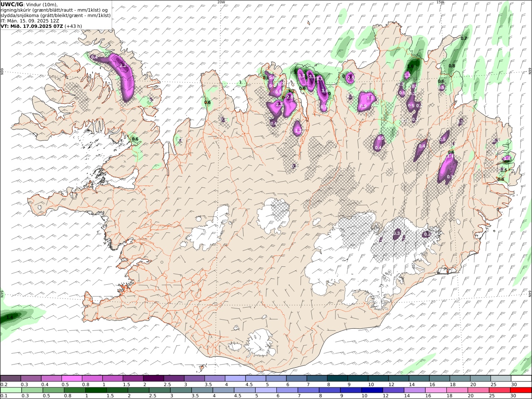Click the UWC/IG title in the header
The image size is (532, 399).
(12, 4)
